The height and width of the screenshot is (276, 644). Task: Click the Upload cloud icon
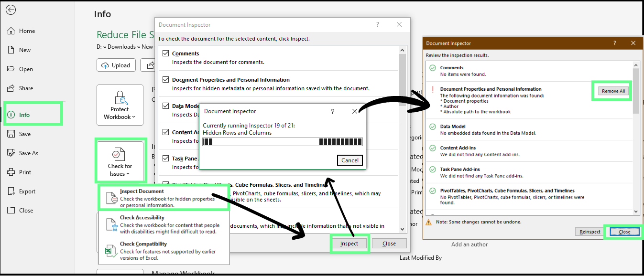coord(104,65)
